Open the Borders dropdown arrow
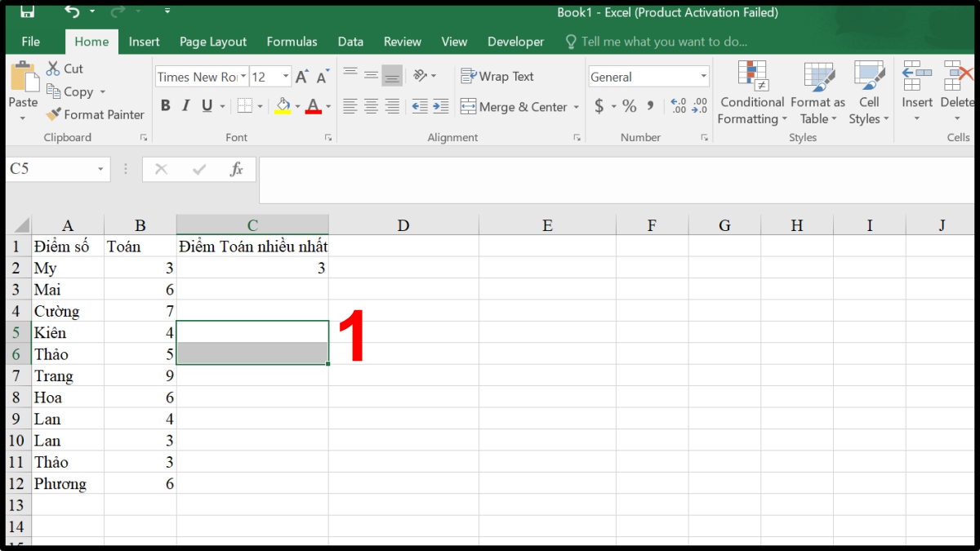The width and height of the screenshot is (980, 551). pos(261,106)
